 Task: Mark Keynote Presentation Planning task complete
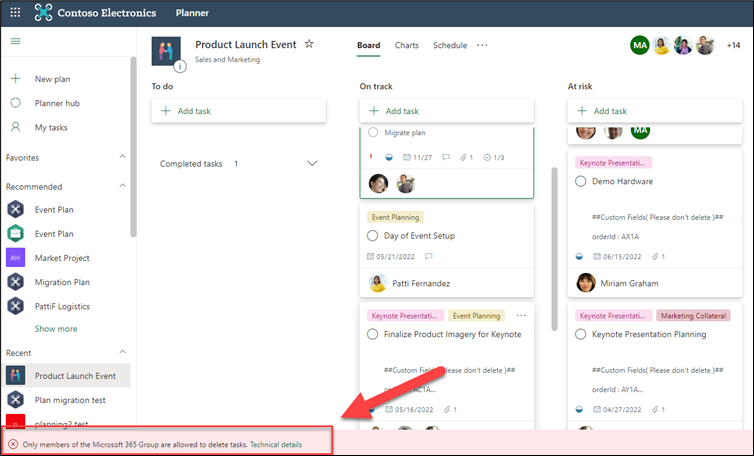[581, 334]
